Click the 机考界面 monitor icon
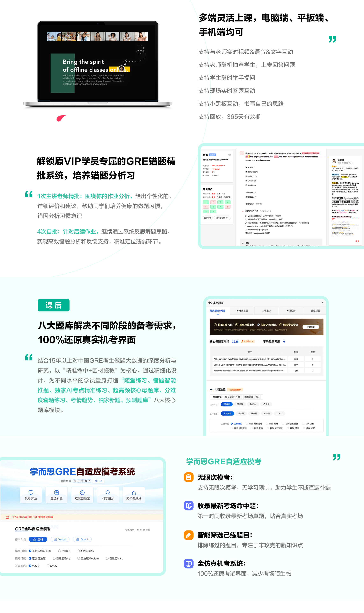The height and width of the screenshot is (613, 364). coord(31,493)
